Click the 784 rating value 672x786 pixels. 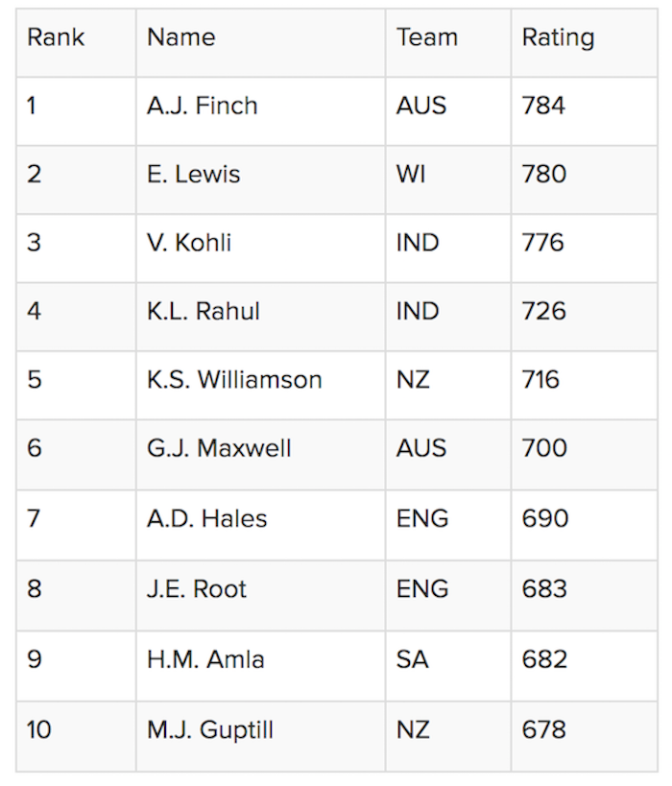543,106
